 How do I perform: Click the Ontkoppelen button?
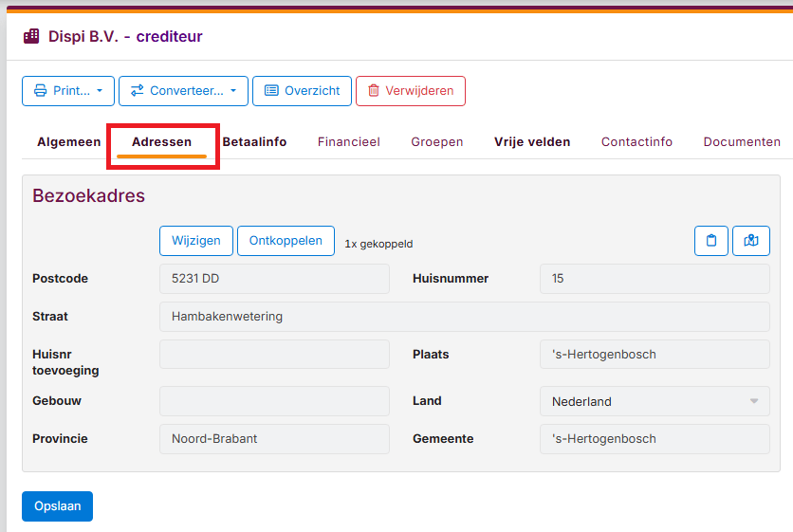tap(286, 241)
